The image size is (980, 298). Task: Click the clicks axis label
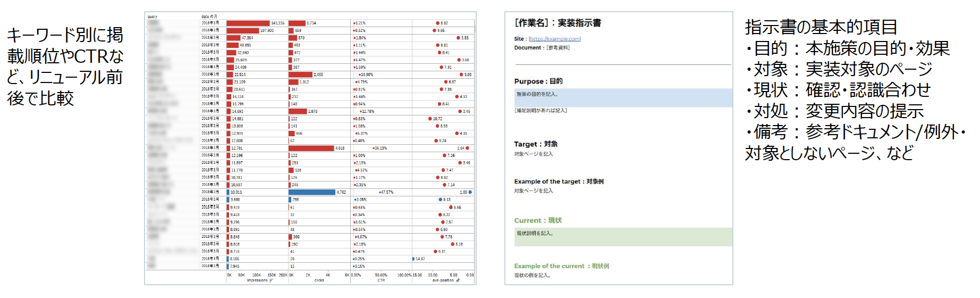[319, 280]
